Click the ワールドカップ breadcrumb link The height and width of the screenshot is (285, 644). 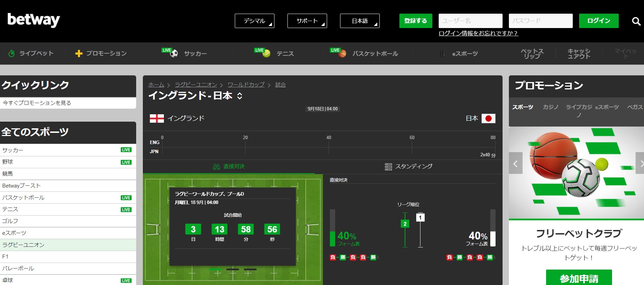[246, 84]
